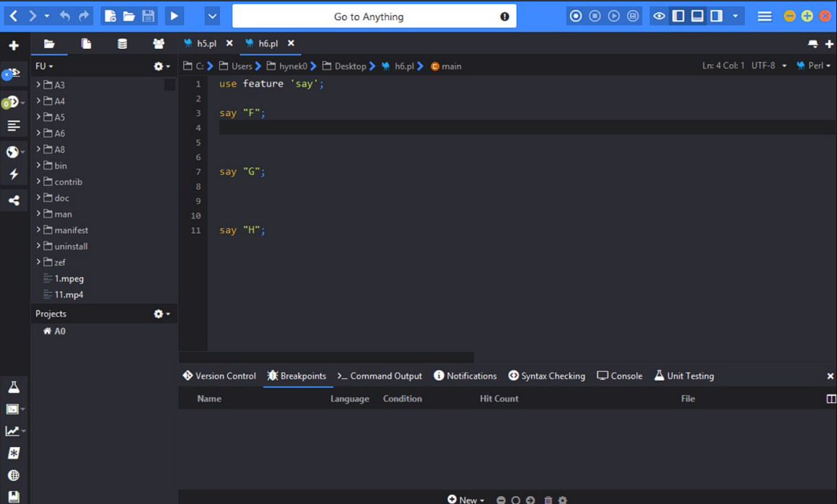Open the Syntax Checking tab

click(547, 376)
